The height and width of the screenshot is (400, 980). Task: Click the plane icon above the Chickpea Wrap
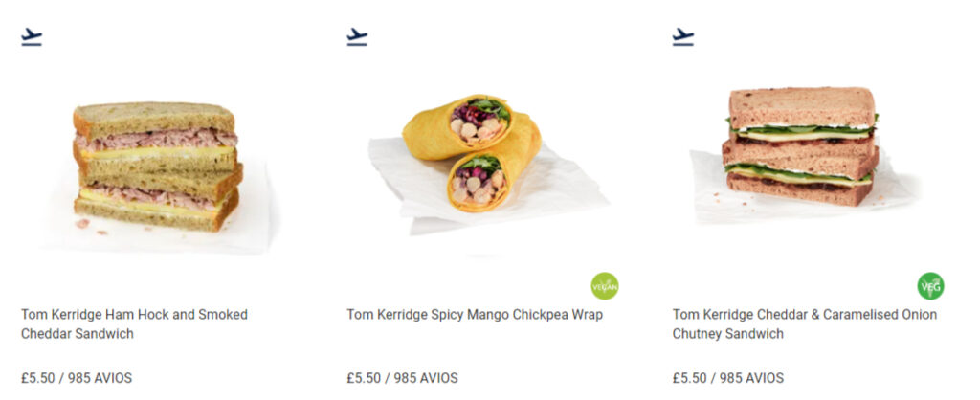point(357,37)
